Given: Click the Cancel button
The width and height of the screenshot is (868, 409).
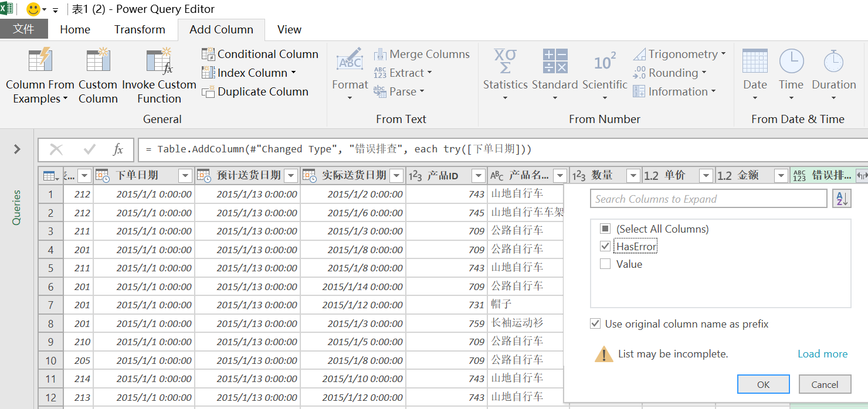Looking at the screenshot, I should (x=825, y=384).
